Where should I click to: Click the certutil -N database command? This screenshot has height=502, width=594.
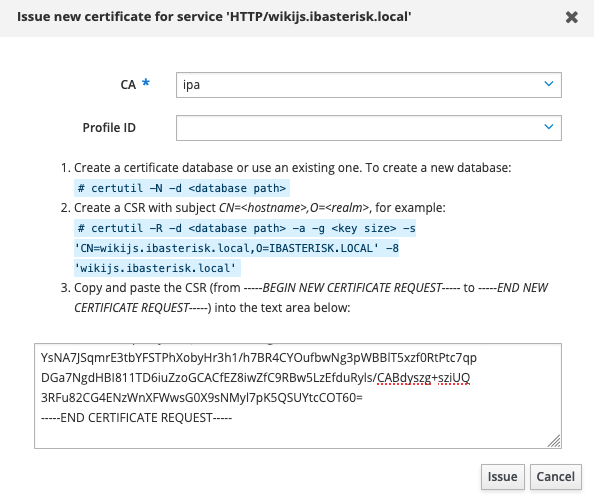182,188
